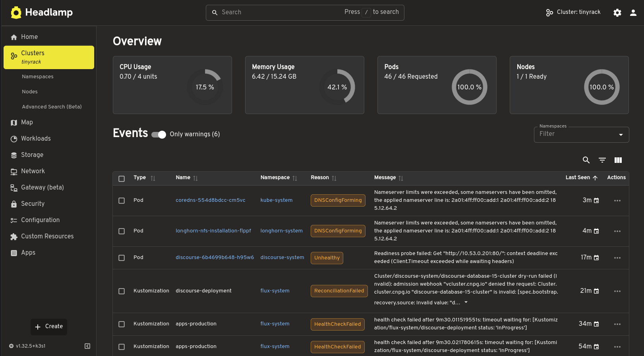Open the Workloads sidebar label

[36, 139]
